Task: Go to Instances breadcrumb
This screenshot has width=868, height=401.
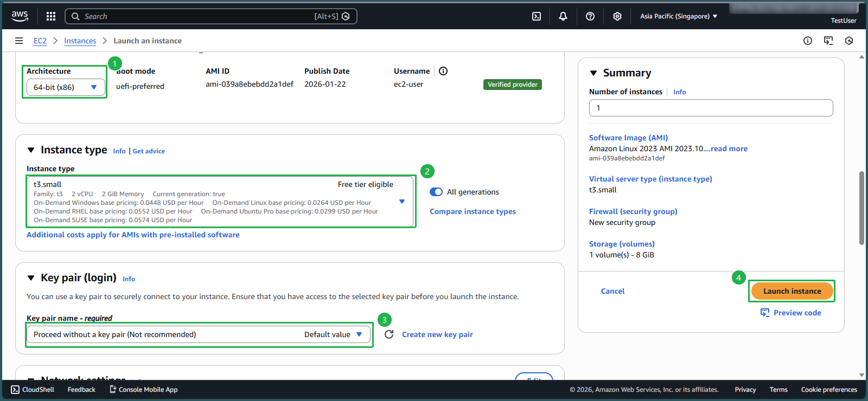Action: 80,41
